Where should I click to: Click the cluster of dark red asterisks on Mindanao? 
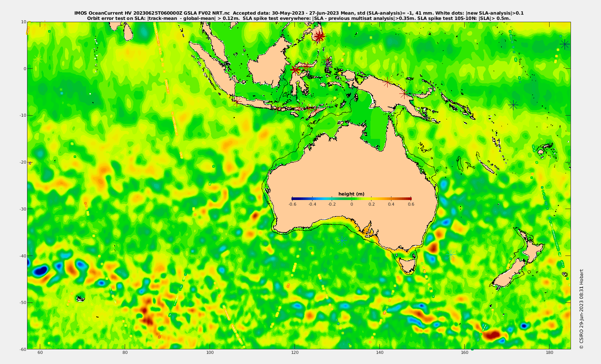coord(319,36)
